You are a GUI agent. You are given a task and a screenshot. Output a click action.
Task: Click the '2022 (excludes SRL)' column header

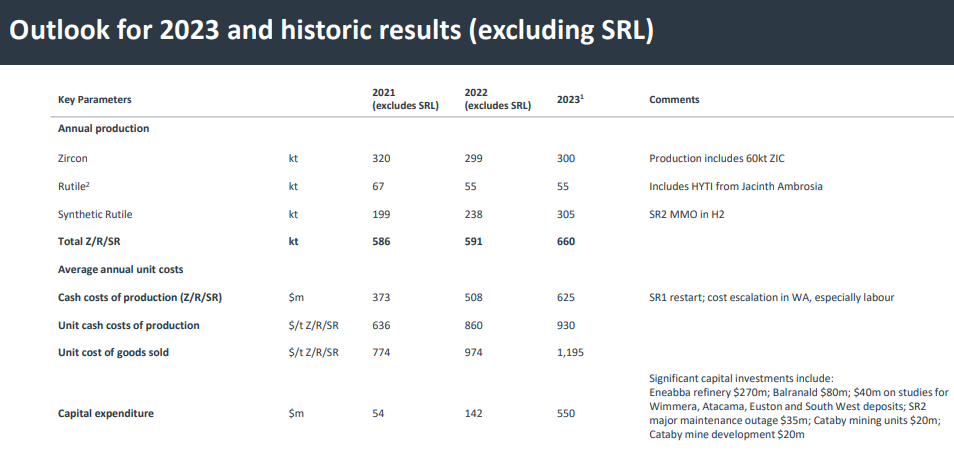pos(497,99)
